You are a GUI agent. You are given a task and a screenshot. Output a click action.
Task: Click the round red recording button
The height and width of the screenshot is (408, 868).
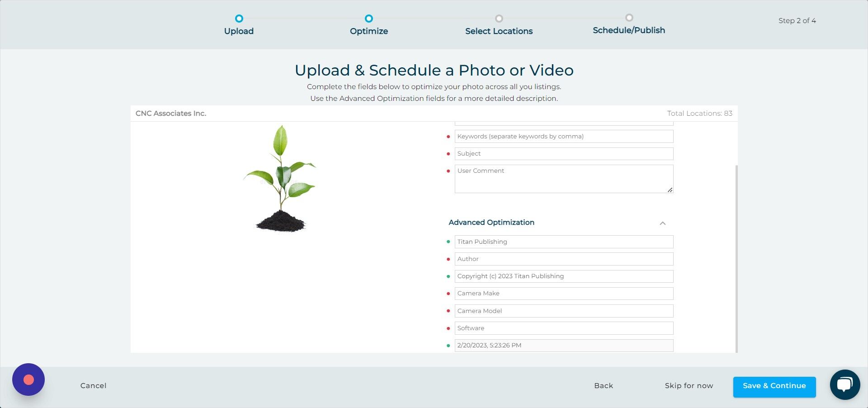pos(28,380)
